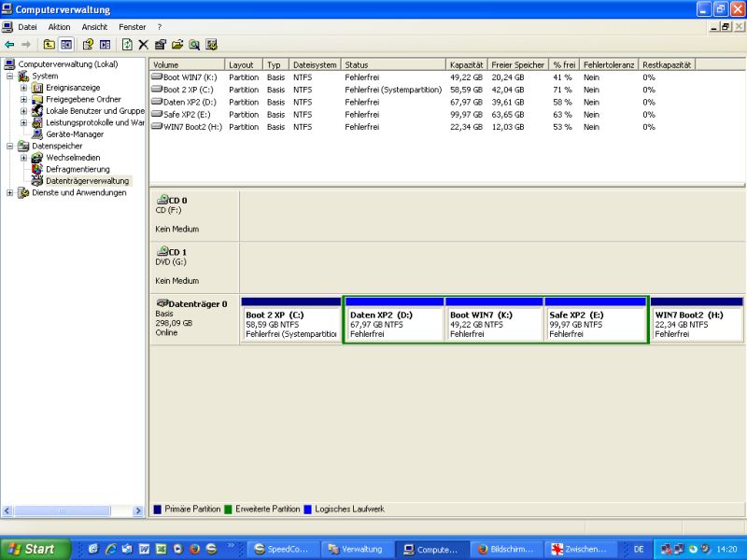
Task: Click the Help properties toolbar icon
Action: pos(88,45)
